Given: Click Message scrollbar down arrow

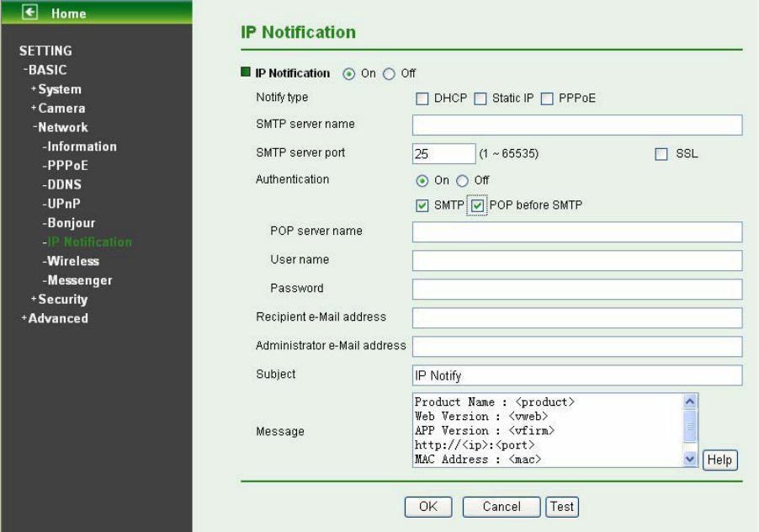Looking at the screenshot, I should (690, 459).
